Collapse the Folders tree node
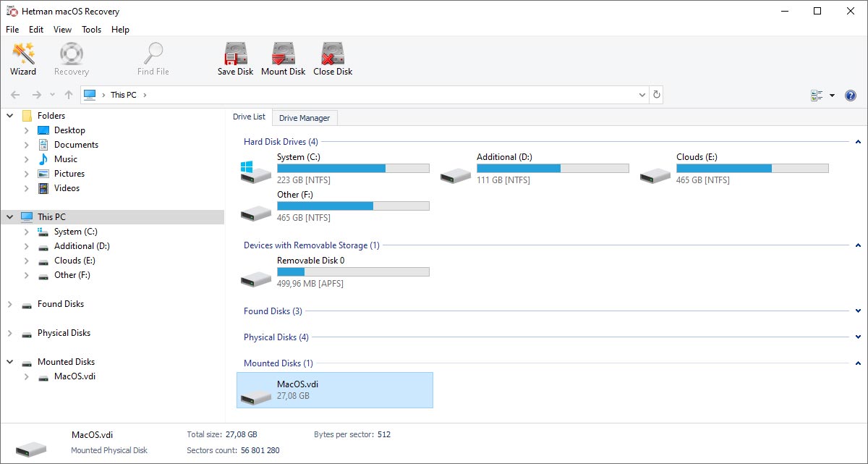 tap(10, 116)
